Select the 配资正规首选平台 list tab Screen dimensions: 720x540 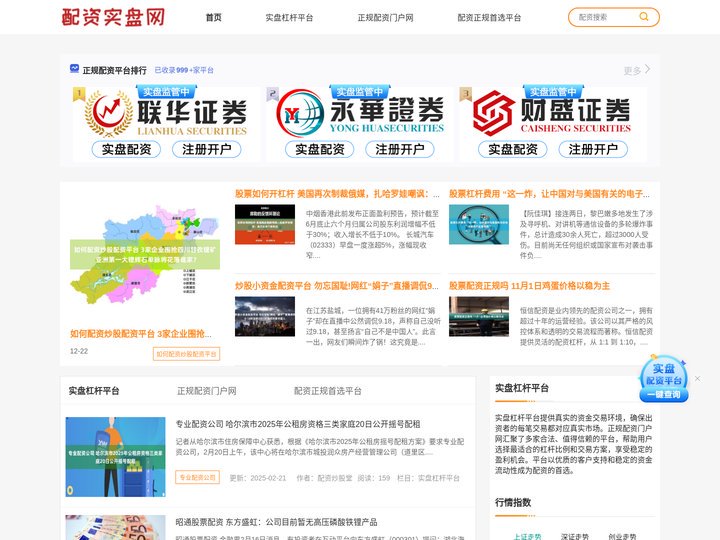click(327, 391)
